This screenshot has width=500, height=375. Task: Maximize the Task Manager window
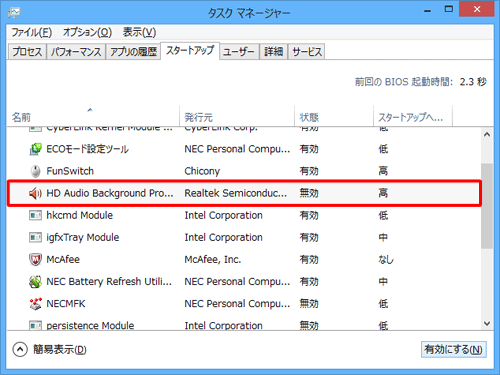(x=449, y=9)
